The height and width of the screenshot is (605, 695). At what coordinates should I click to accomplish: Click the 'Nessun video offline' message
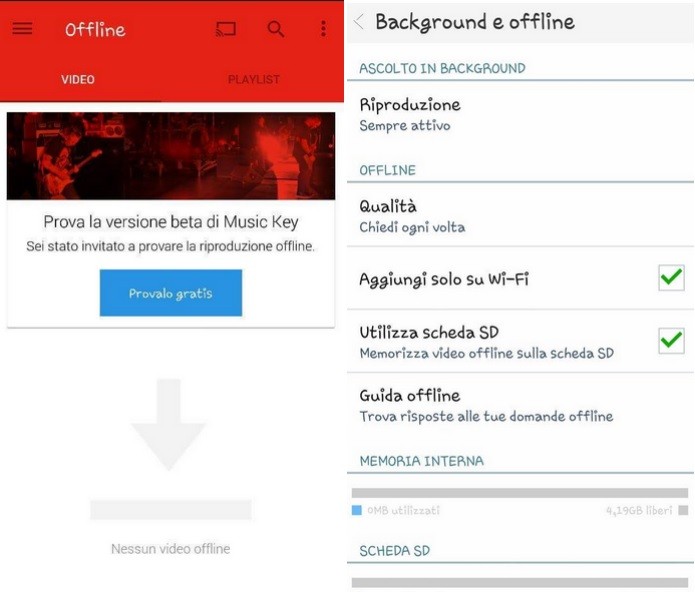point(171,549)
